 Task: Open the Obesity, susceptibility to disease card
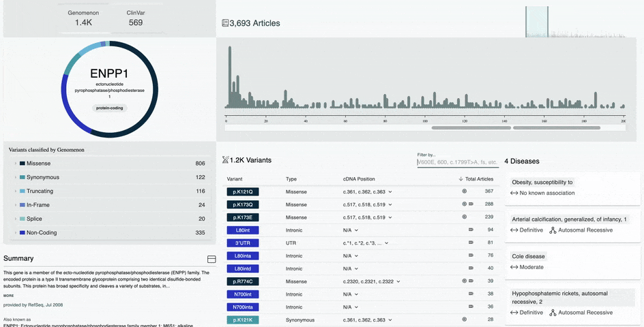[x=572, y=188]
